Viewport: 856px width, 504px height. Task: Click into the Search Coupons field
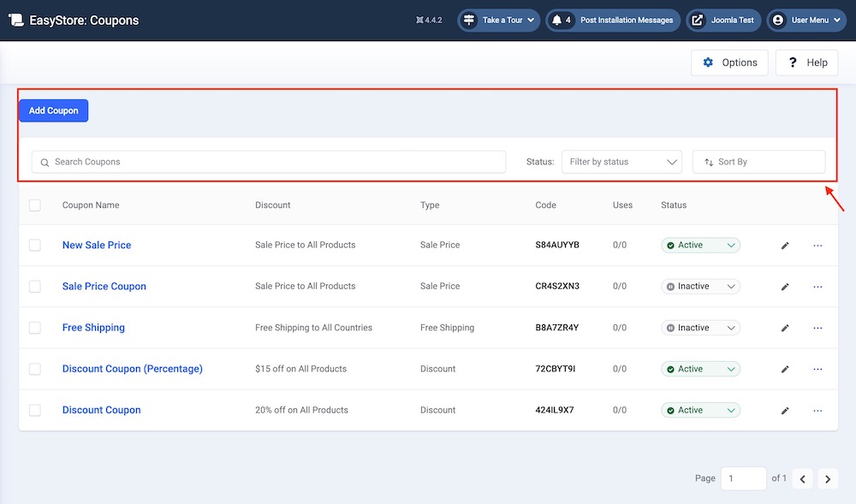coord(269,162)
